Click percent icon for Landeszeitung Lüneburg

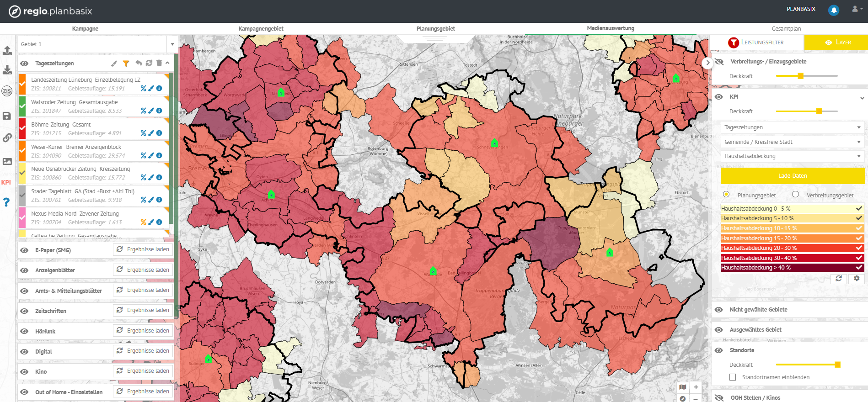[x=143, y=88]
